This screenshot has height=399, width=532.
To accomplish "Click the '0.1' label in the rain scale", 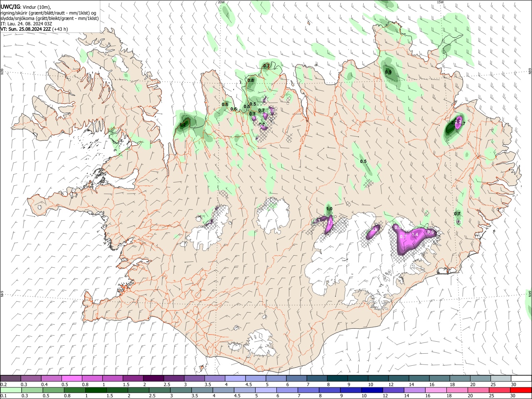I will 4,396.
